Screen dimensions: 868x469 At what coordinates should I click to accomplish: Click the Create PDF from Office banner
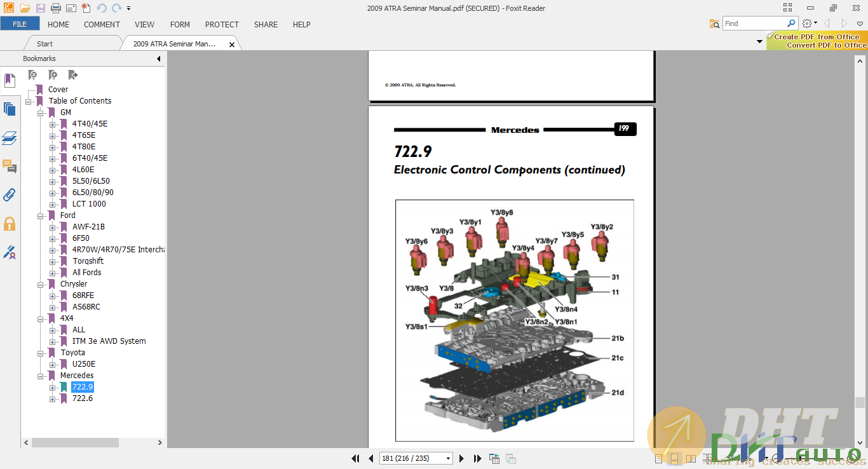817,41
